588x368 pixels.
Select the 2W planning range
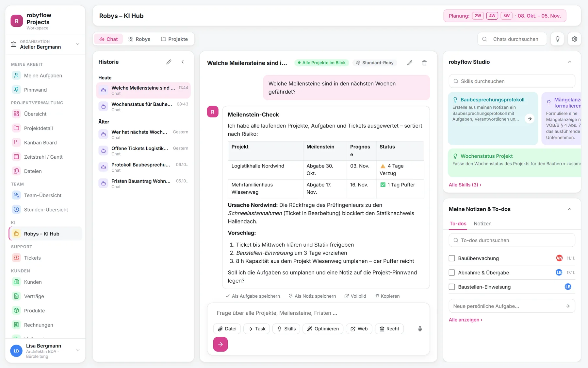(478, 16)
